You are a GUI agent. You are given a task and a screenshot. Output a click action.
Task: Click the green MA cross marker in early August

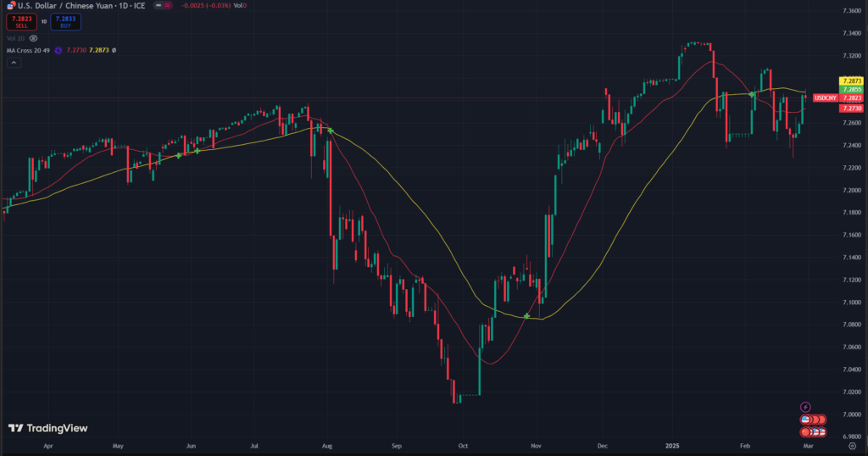(330, 131)
